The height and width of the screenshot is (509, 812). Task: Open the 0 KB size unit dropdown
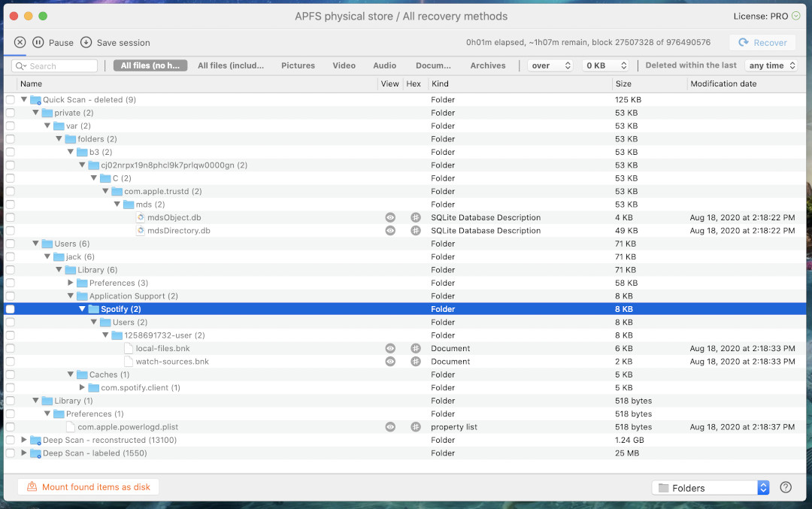pyautogui.click(x=606, y=65)
